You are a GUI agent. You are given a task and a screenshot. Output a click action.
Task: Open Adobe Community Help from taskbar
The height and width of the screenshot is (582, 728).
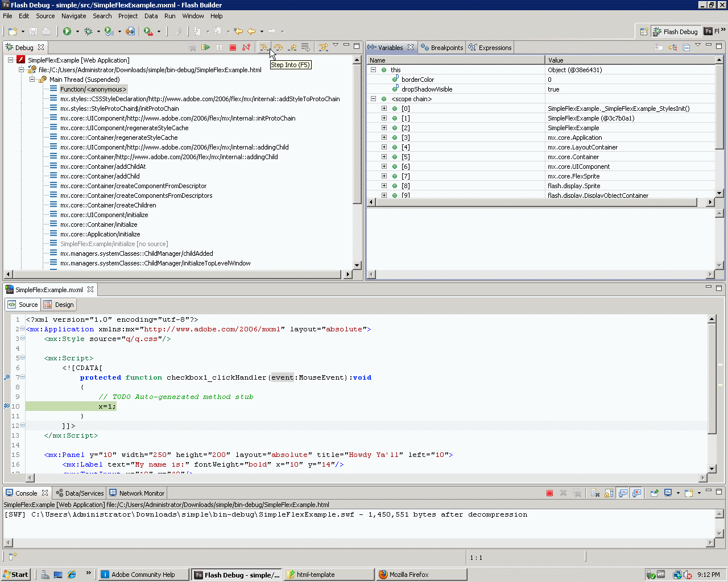pyautogui.click(x=143, y=575)
